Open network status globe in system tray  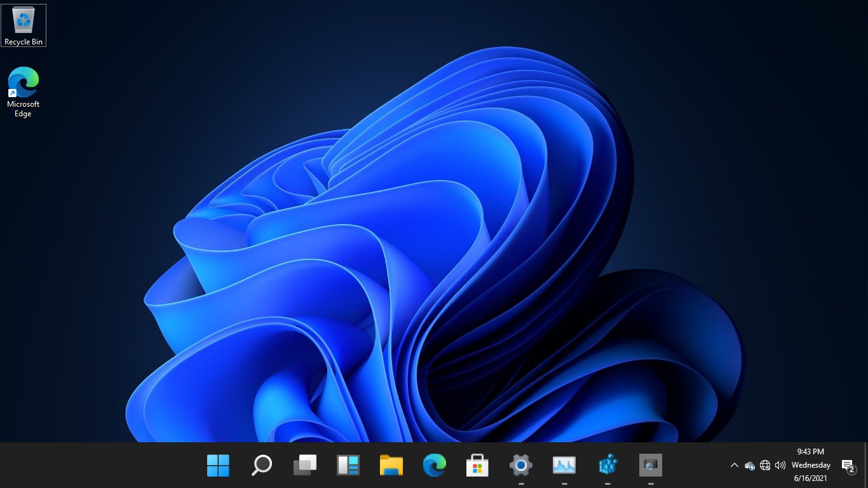tap(765, 466)
